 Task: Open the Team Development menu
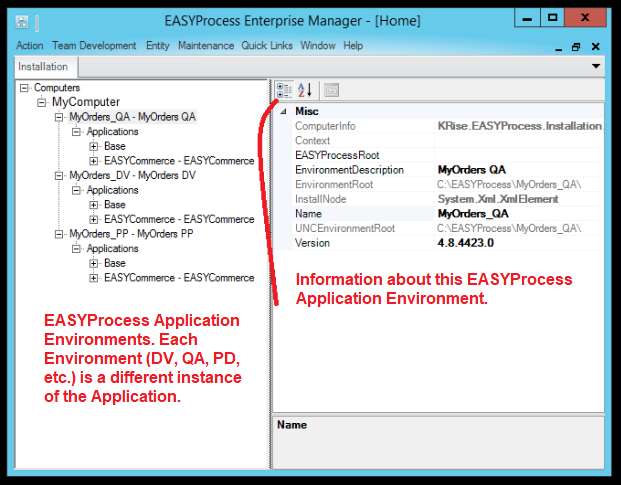[x=94, y=46]
